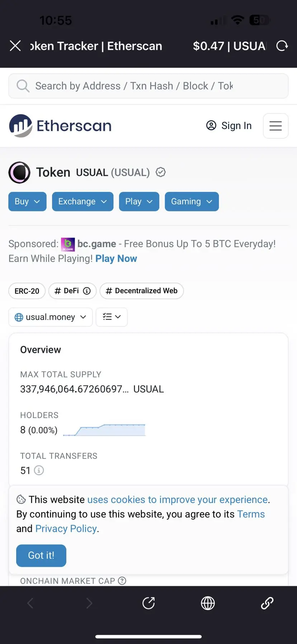Click the Got it! cookie button
Viewport: 297px width, 644px height.
coord(41,555)
